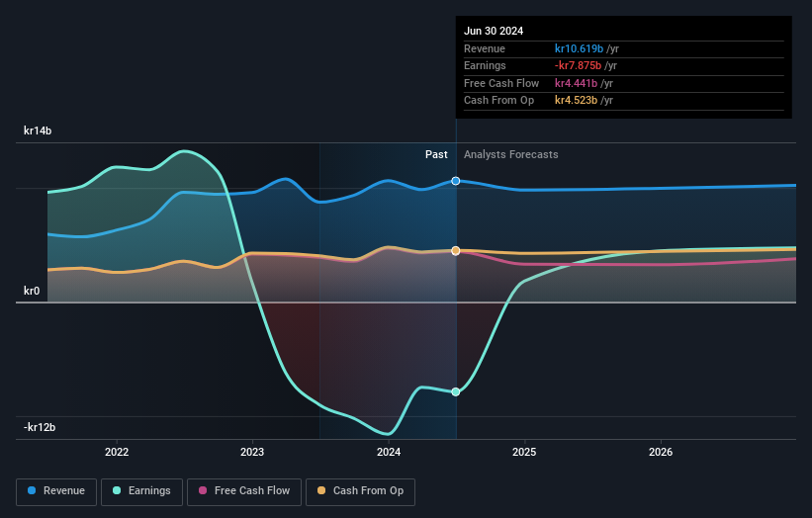This screenshot has height=518, width=812.
Task: Toggle the Free Cash Flow legend button
Action: 244,491
